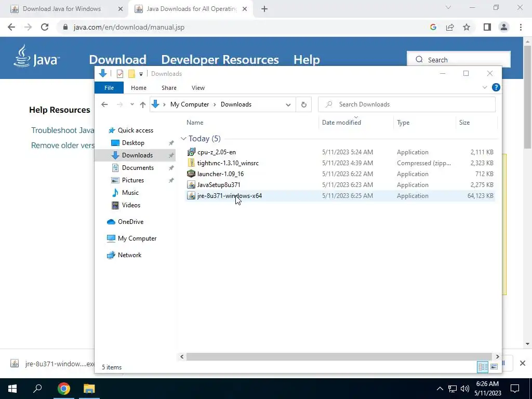Select the launcher-1.09_16 application
This screenshot has width=532, height=399.
[x=340, y=174]
